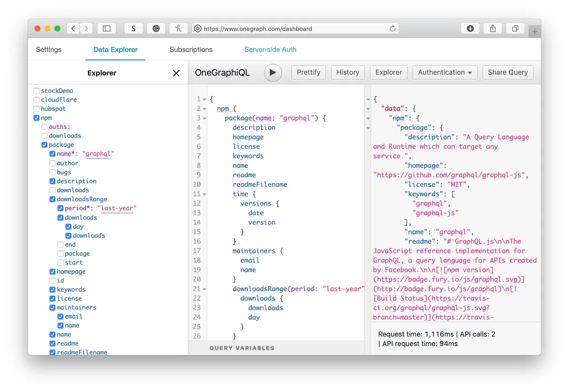Close the Explorer panel with the X
Screen dimensions: 569x392
pyautogui.click(x=176, y=73)
